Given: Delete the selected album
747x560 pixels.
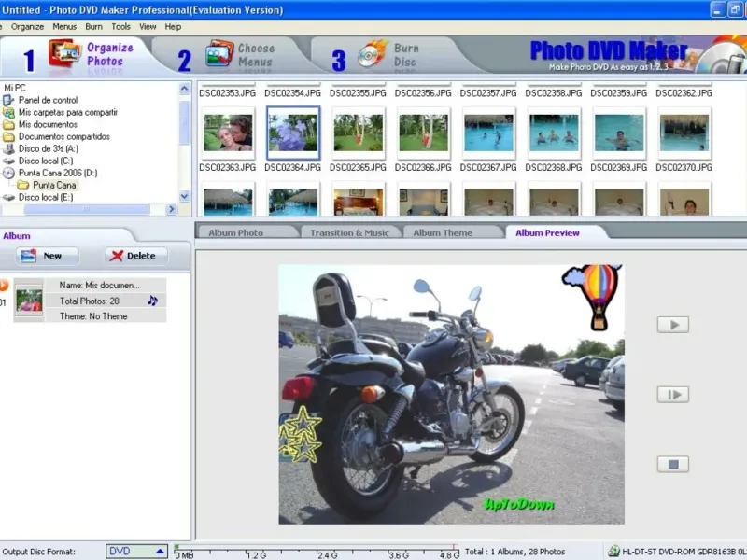Looking at the screenshot, I should [135, 256].
